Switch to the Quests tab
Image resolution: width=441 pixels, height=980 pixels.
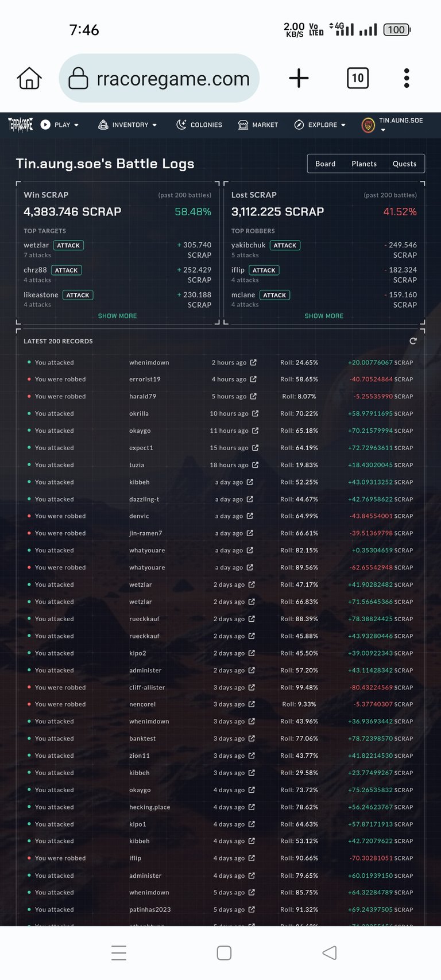pos(404,164)
